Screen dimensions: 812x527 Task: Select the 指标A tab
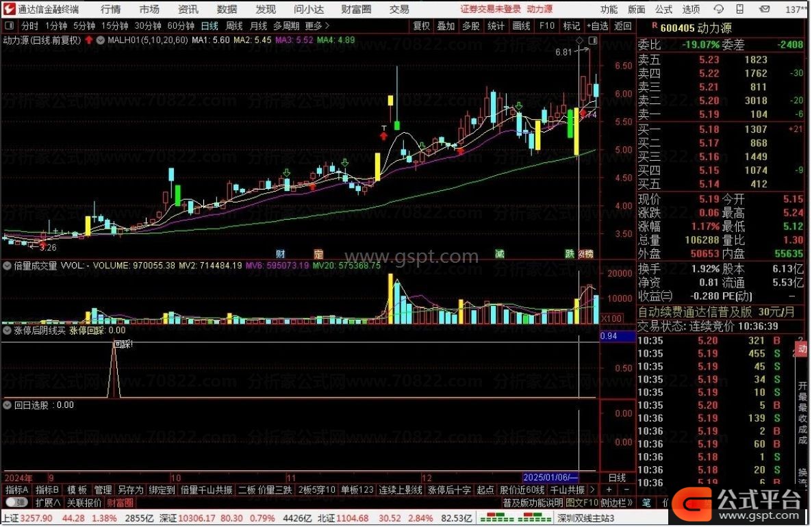point(16,490)
